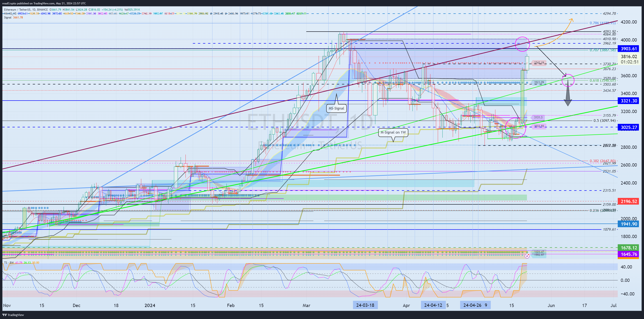644x319 pixels.
Task: Click the 3155.79 level label
Action: [x=609, y=116]
